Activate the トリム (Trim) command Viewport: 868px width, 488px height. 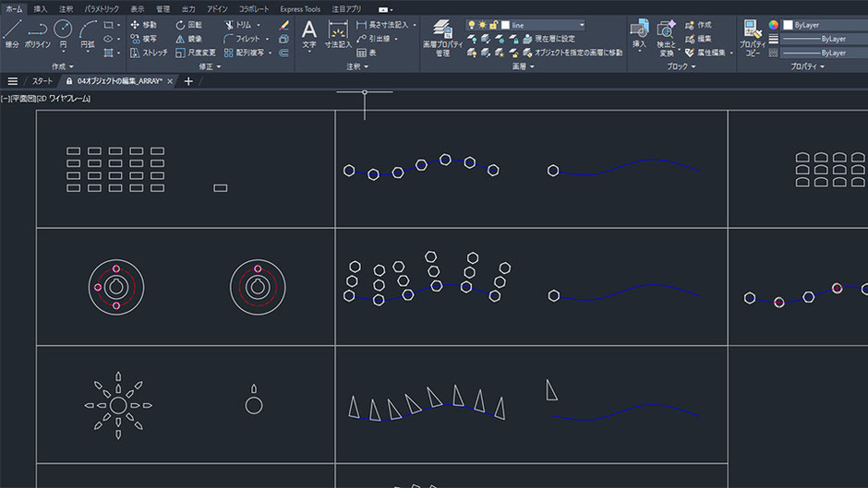point(238,25)
